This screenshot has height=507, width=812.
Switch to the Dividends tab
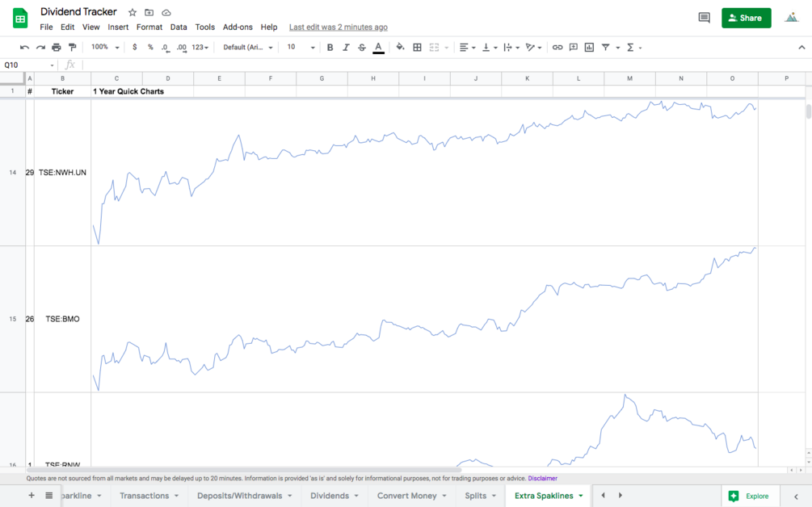(x=330, y=496)
